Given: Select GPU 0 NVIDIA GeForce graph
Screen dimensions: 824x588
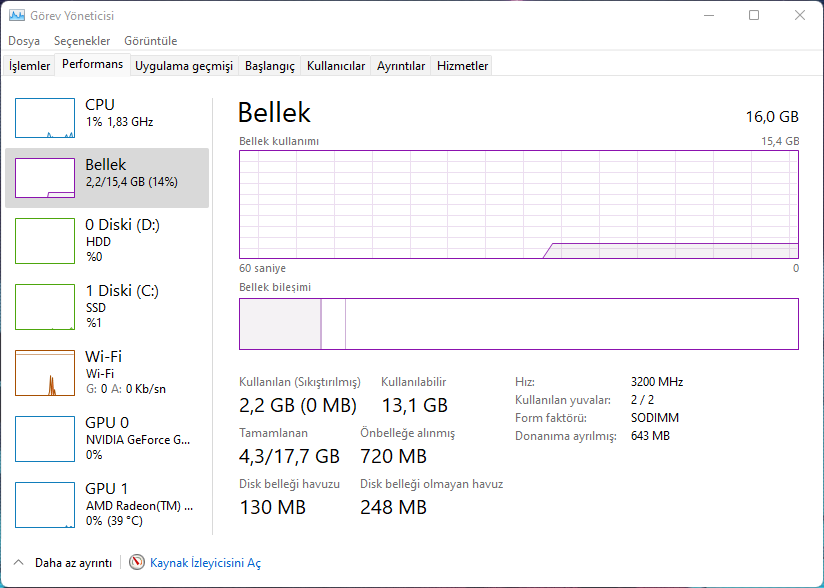Looking at the screenshot, I should pyautogui.click(x=45, y=439).
